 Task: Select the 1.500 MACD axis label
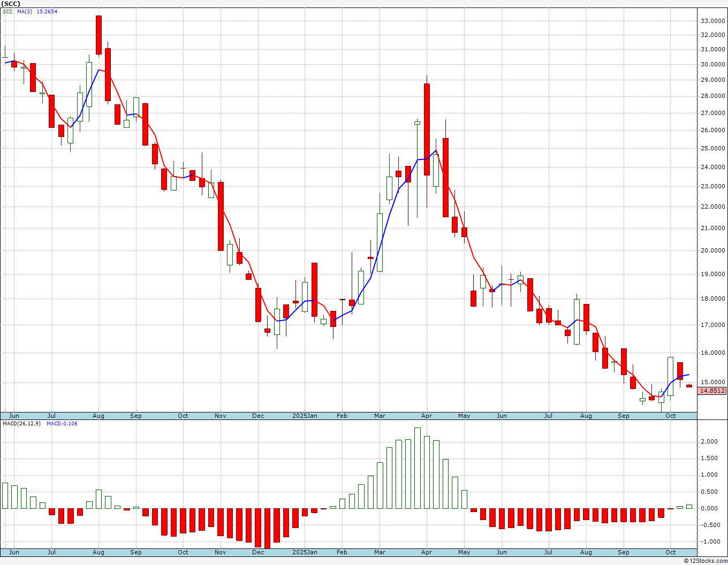(710, 458)
